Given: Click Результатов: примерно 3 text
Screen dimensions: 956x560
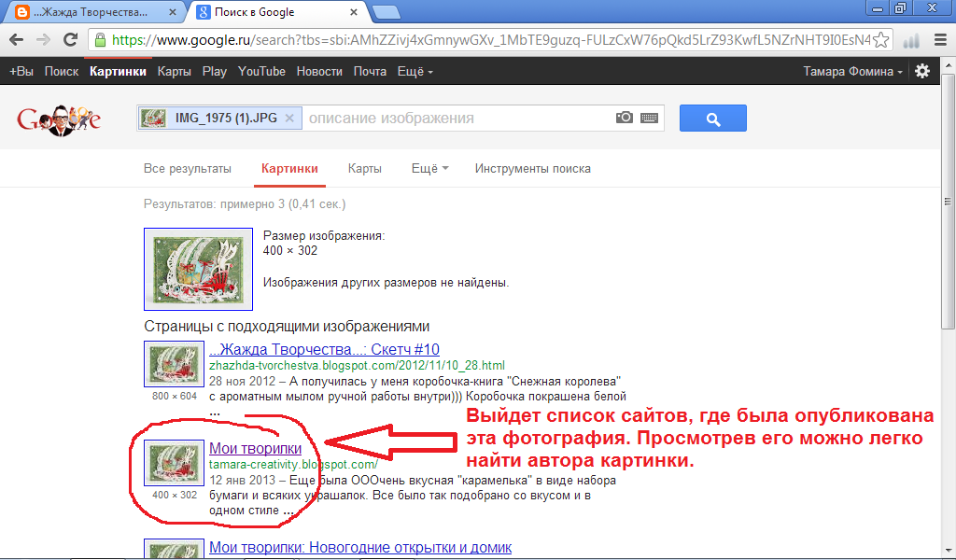Looking at the screenshot, I should coord(245,204).
